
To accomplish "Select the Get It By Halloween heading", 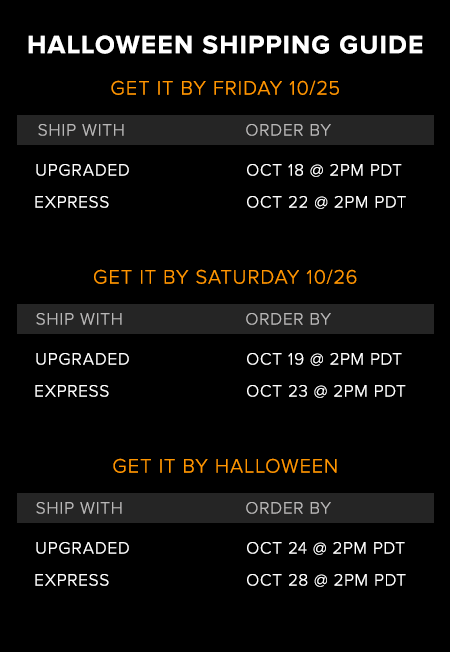I will (225, 466).
